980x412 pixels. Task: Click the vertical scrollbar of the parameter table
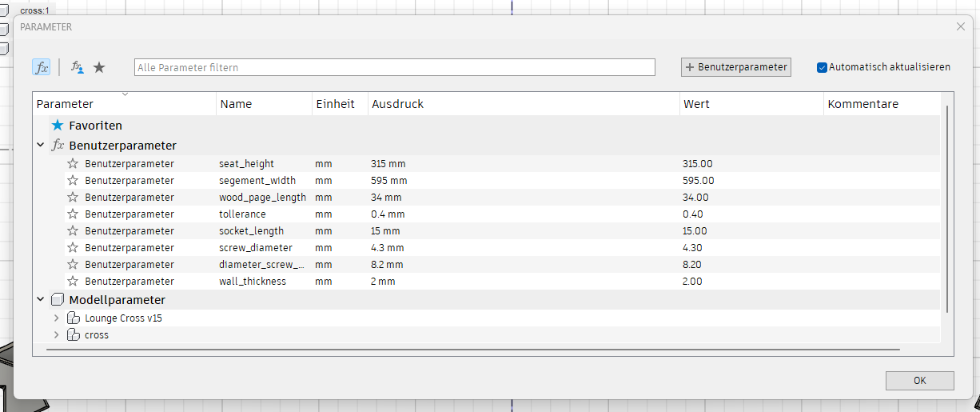(x=947, y=208)
